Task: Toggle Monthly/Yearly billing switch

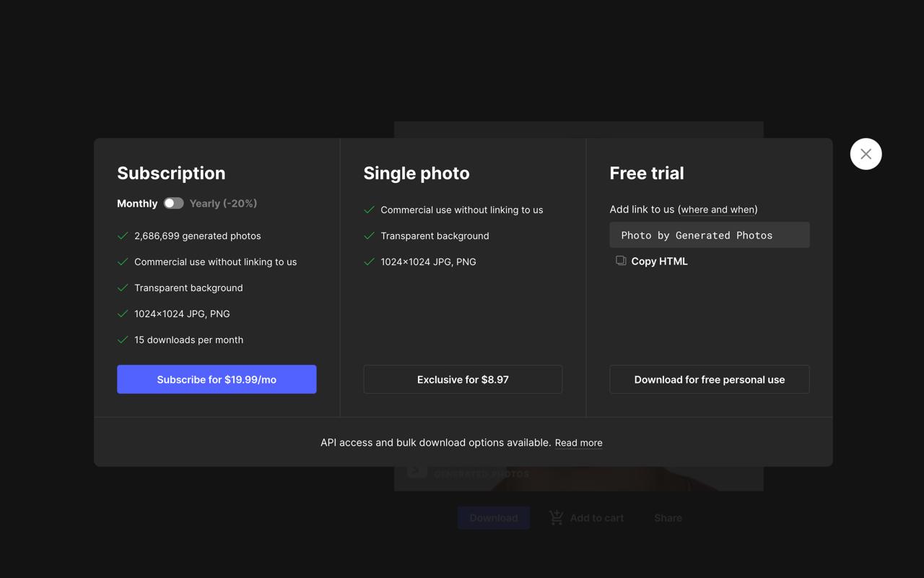Action: [x=173, y=204]
